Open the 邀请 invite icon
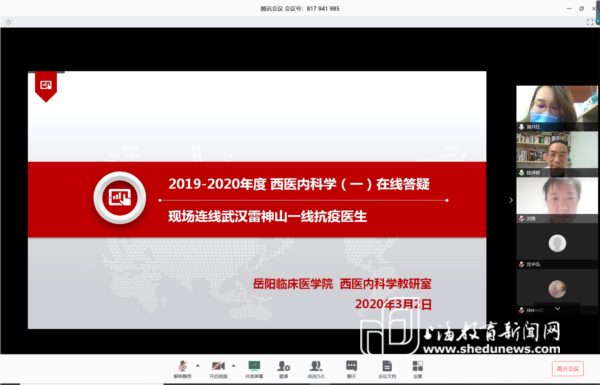 point(284,369)
